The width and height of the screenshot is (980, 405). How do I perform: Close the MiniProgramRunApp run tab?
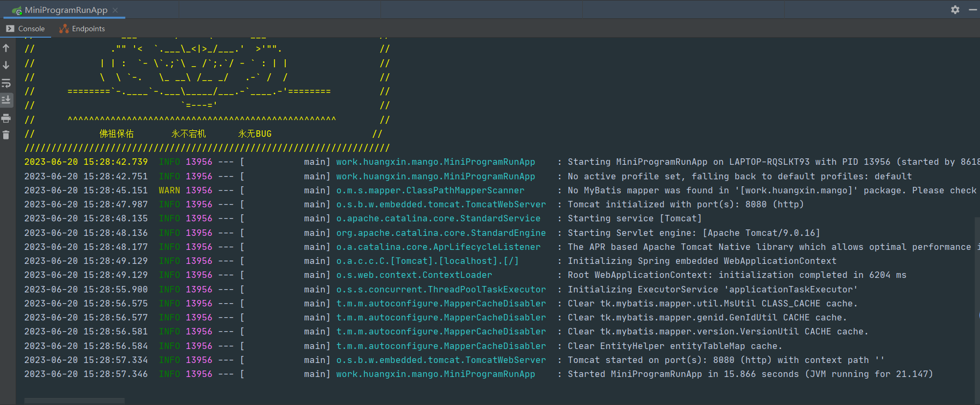tap(115, 10)
